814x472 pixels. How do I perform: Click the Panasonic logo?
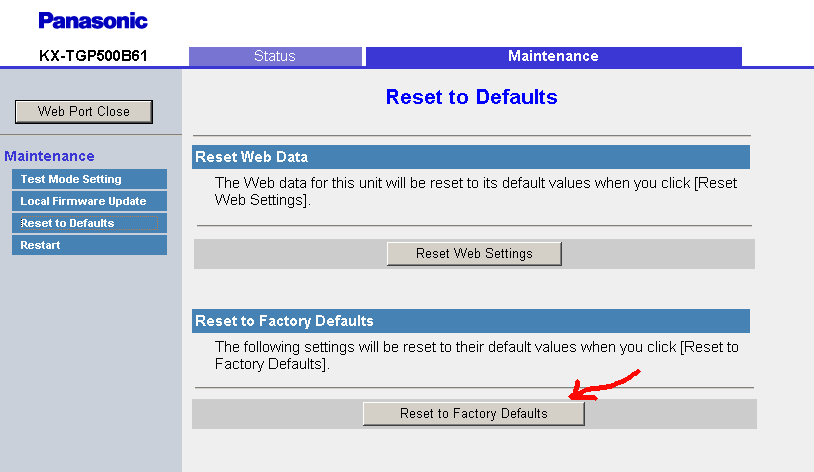coord(93,21)
